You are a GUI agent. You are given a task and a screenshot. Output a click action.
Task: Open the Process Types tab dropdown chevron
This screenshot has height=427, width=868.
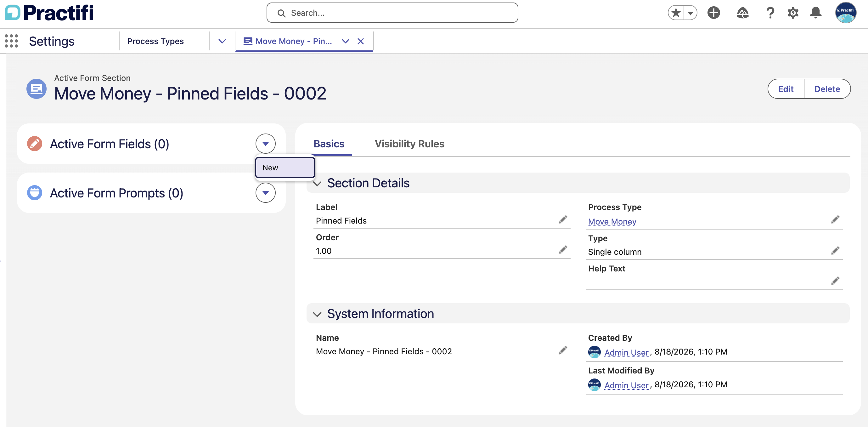coord(222,41)
